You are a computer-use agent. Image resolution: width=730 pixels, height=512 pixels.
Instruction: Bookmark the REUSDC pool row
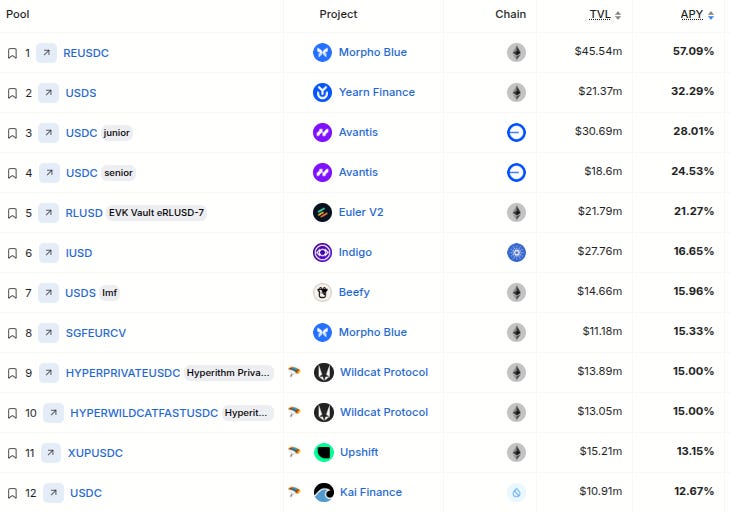tap(13, 53)
